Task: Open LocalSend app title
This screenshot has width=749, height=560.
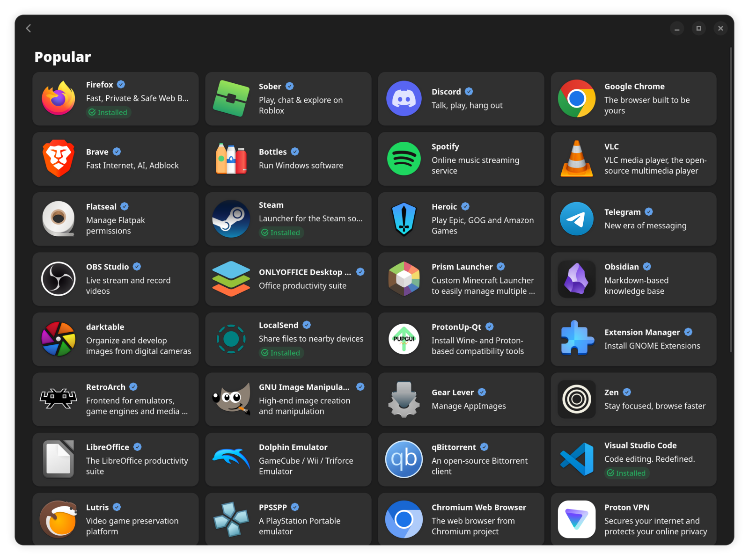Action: coord(279,325)
